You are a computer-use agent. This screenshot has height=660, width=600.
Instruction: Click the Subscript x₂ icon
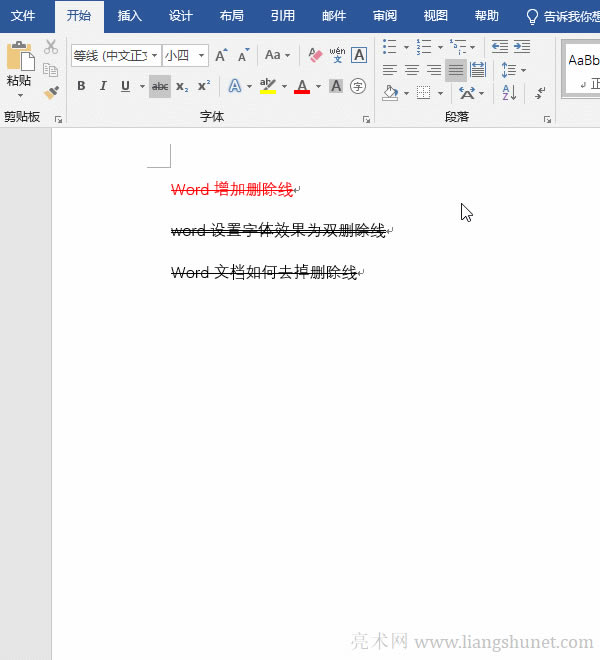pos(182,86)
